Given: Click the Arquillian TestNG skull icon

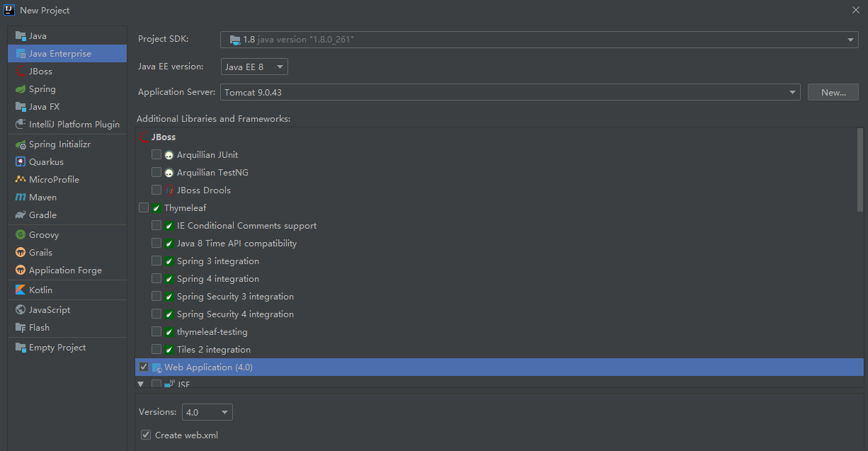Looking at the screenshot, I should point(169,173).
